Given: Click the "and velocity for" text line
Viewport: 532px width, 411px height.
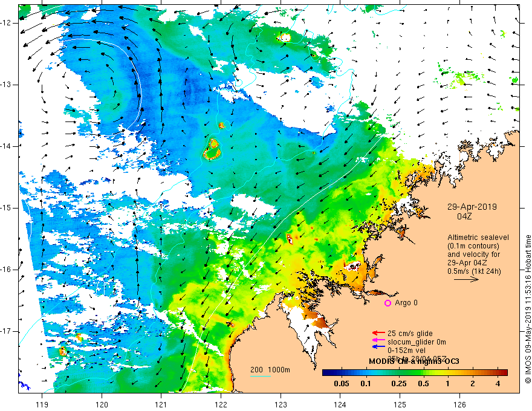Looking at the screenshot, I should tap(473, 254).
